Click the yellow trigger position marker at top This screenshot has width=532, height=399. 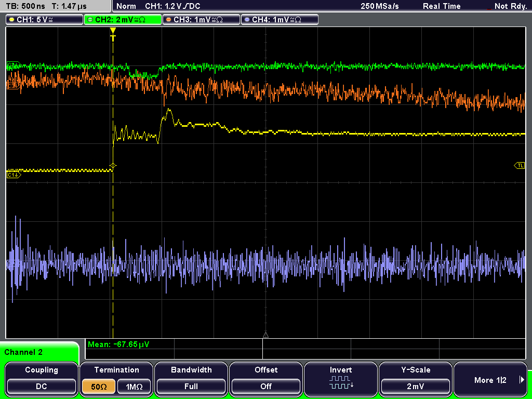pyautogui.click(x=113, y=34)
